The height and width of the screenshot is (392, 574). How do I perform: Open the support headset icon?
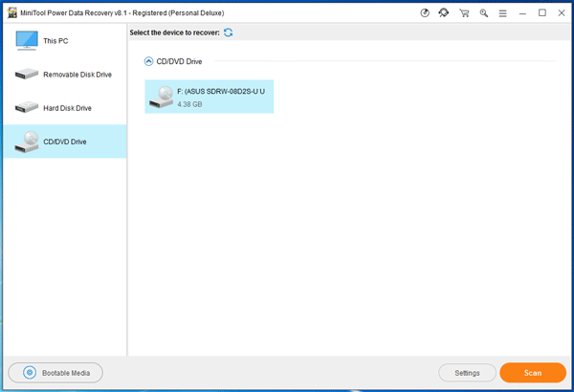444,13
